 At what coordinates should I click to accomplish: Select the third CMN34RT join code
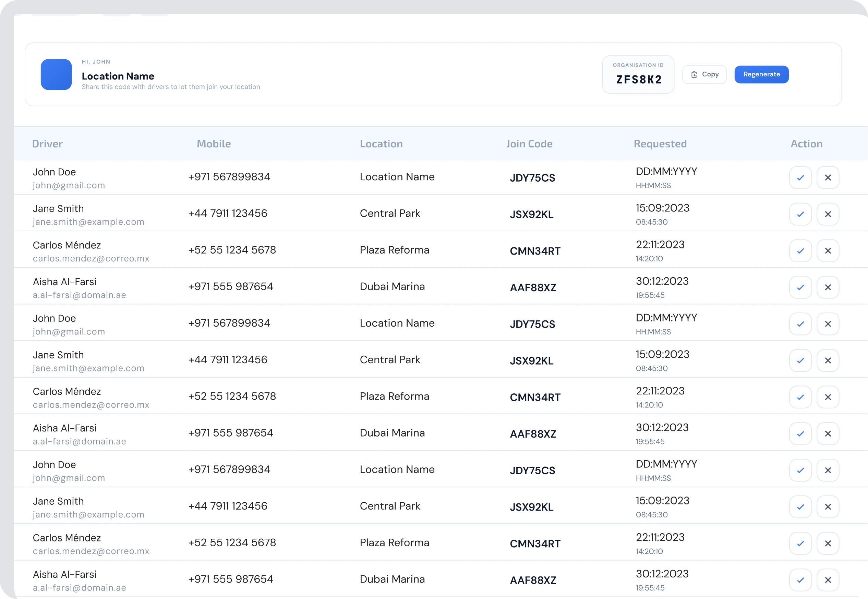click(x=535, y=543)
